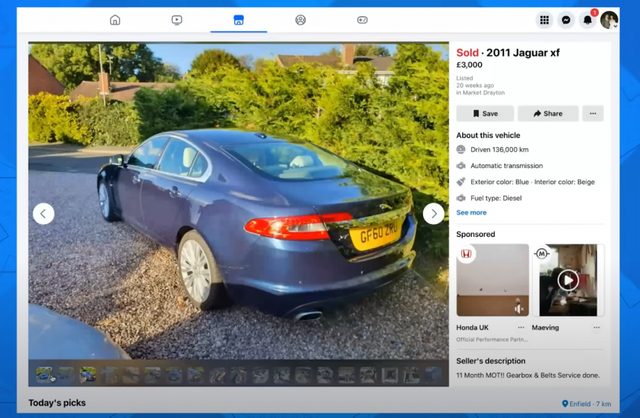
Task: Go to the Facebook Home tab
Action: pyautogui.click(x=115, y=20)
